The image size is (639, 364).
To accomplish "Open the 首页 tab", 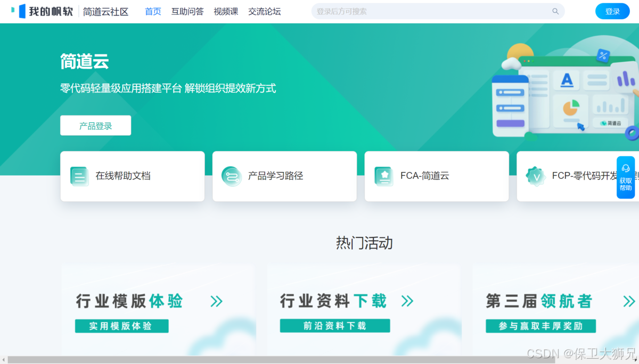I will pos(153,11).
